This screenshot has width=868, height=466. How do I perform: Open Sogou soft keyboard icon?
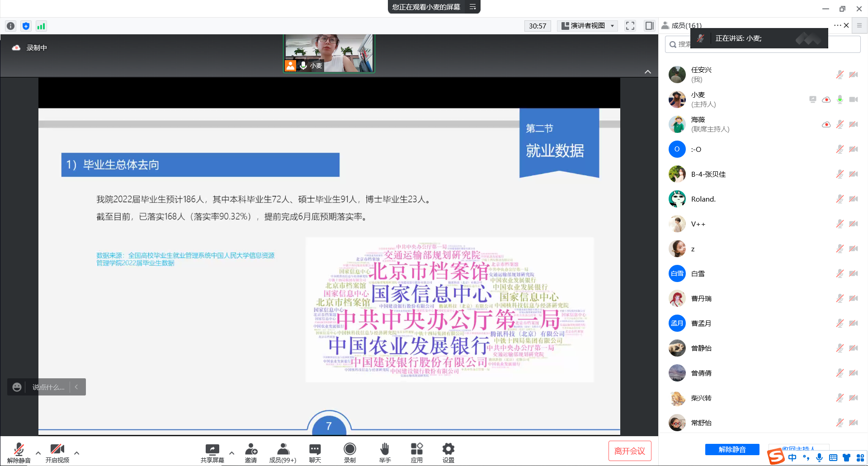point(833,457)
